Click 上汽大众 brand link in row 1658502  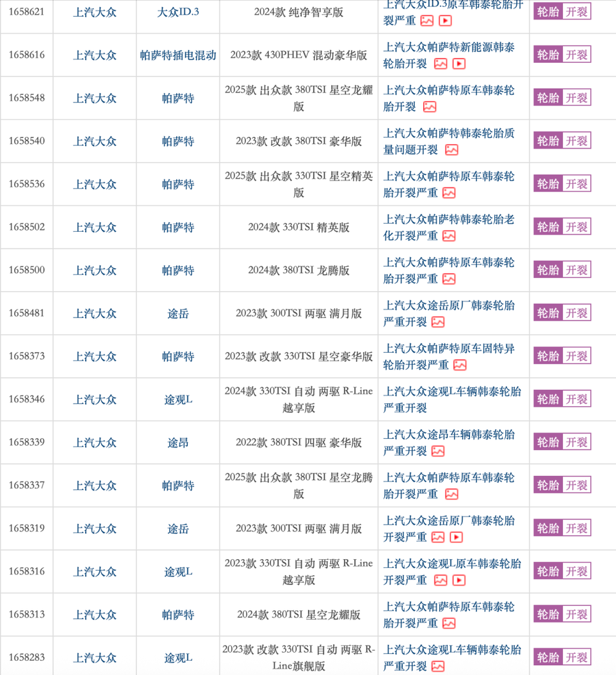95,227
